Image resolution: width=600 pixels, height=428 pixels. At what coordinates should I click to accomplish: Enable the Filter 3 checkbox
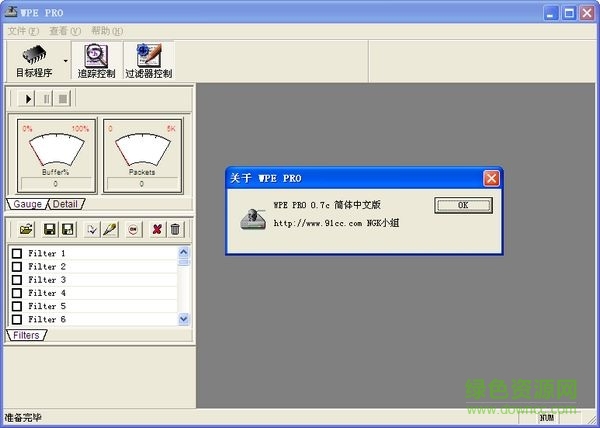pos(17,280)
